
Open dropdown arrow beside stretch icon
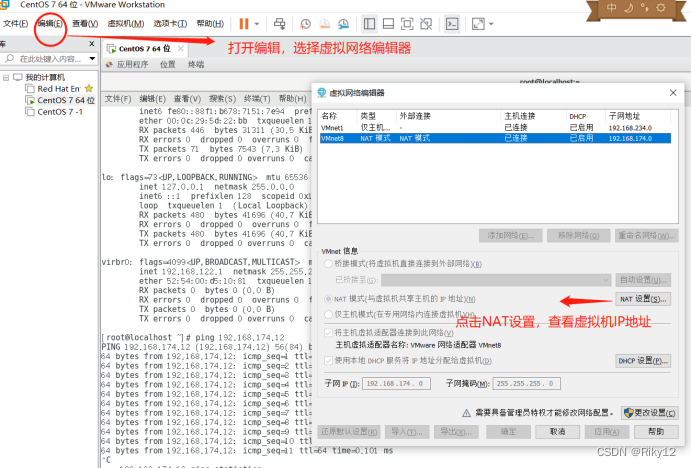click(x=491, y=24)
